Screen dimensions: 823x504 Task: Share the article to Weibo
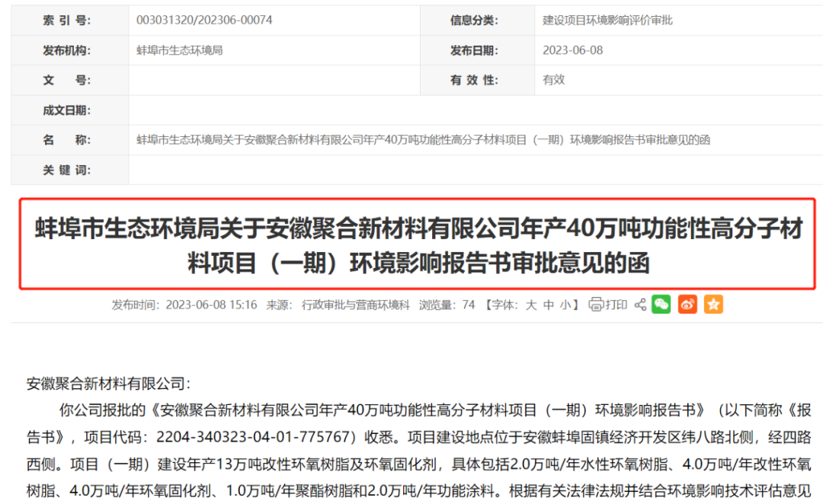[x=687, y=305]
